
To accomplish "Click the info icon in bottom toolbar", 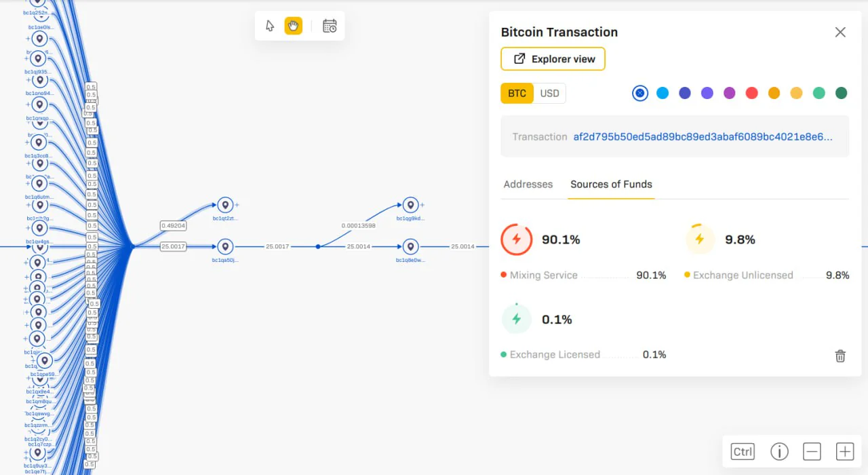I will click(x=779, y=452).
